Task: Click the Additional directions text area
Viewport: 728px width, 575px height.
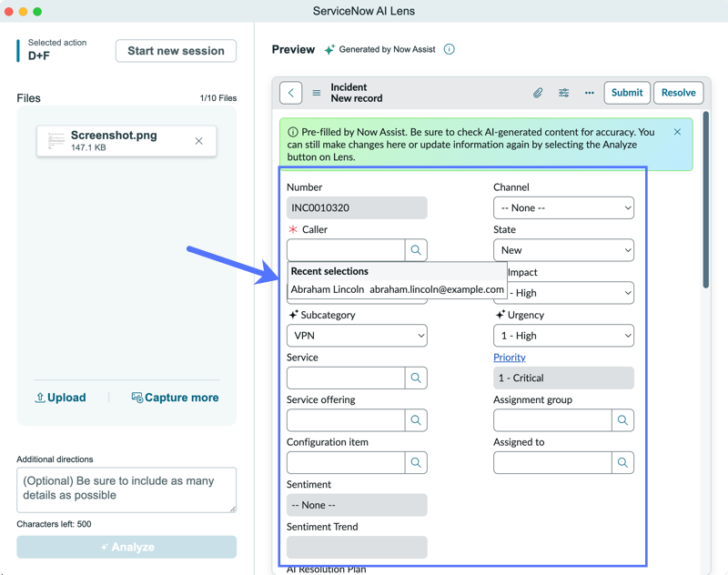Action: pos(126,489)
